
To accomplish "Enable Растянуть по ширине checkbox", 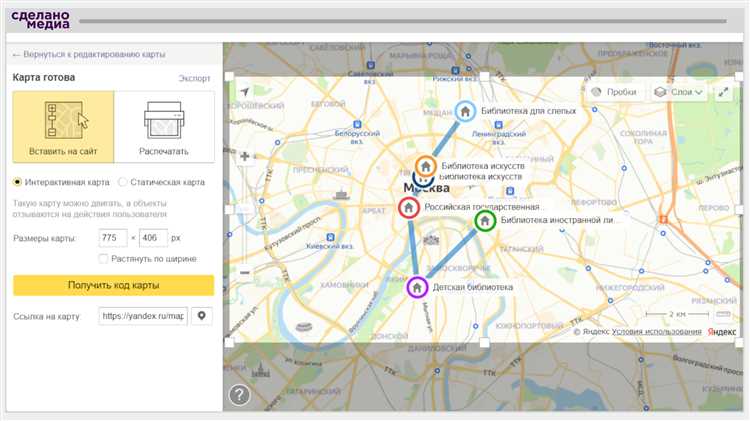I will point(104,259).
